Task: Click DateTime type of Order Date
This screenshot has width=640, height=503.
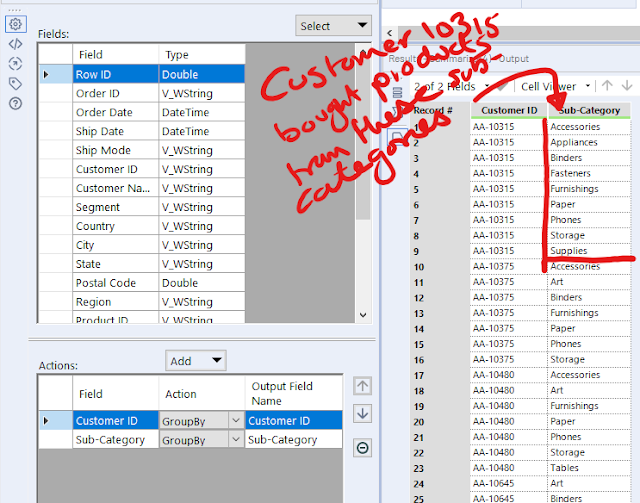Action: tap(202, 112)
